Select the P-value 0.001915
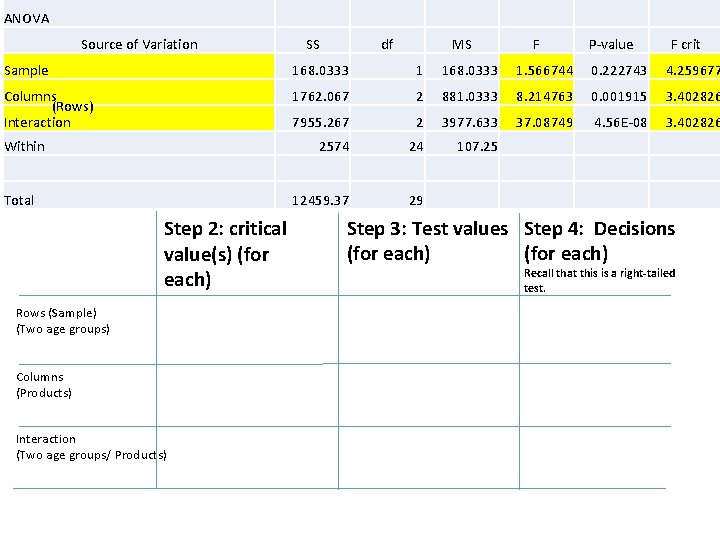This screenshot has height=540, width=720. click(x=619, y=96)
